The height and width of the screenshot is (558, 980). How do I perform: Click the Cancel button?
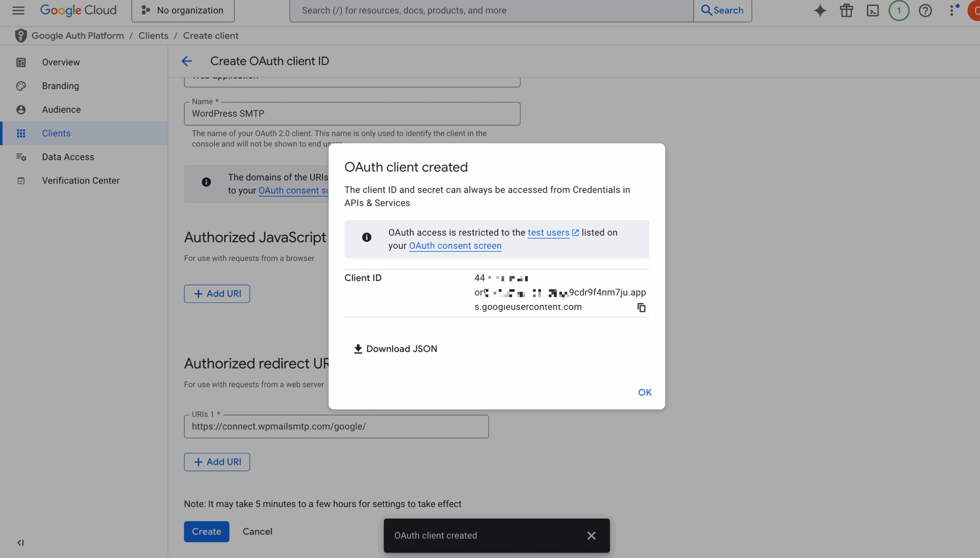(257, 532)
